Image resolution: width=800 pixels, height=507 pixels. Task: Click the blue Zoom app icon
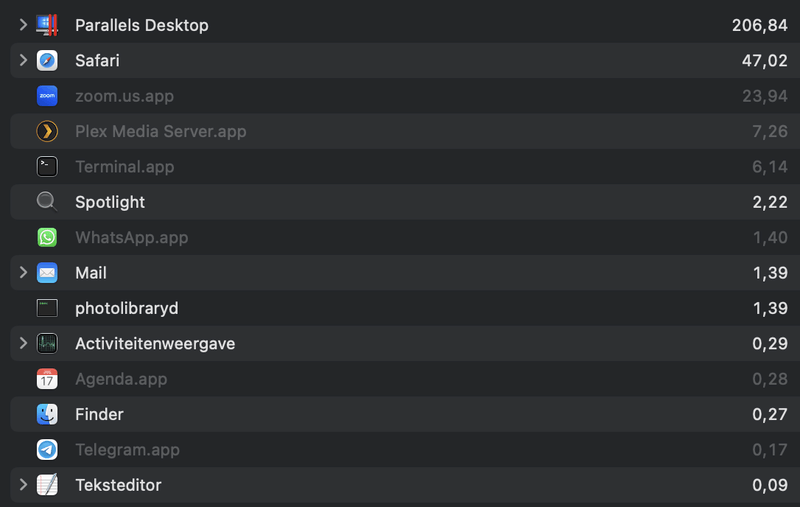(x=47, y=96)
